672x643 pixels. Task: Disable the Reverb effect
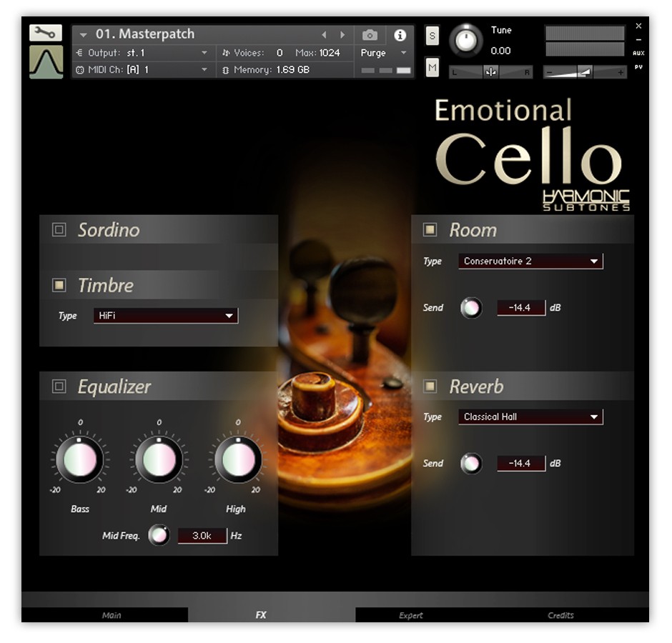(x=430, y=387)
